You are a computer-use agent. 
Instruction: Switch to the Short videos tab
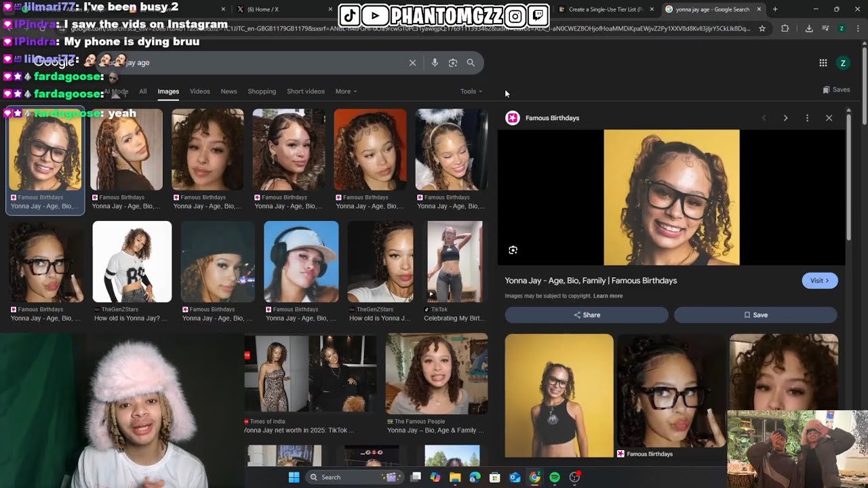point(306,91)
